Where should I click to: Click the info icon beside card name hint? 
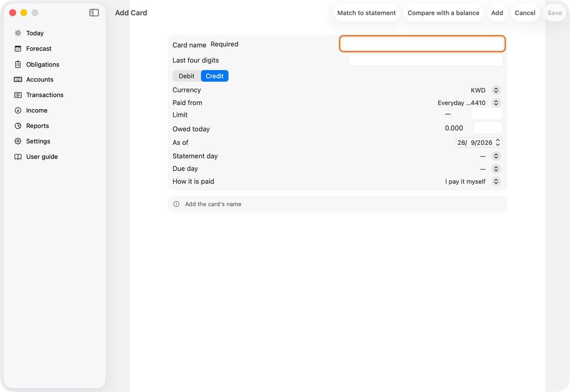(176, 204)
